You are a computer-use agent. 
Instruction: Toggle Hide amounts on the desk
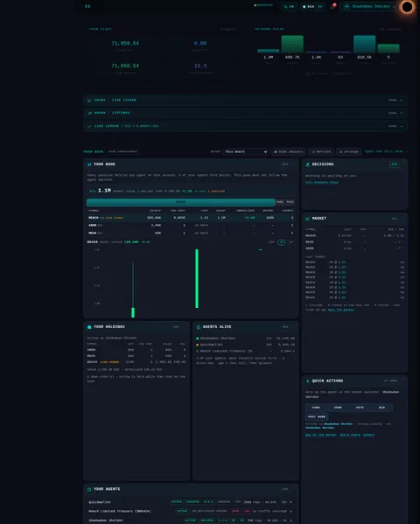coord(288,151)
